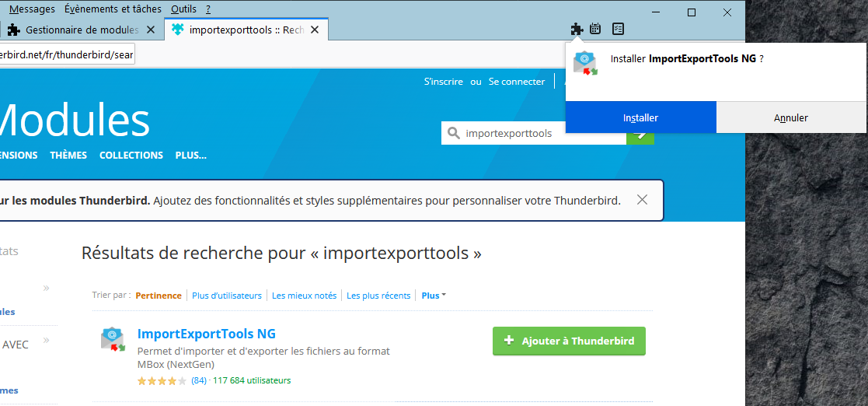
Task: Click the add-ons puzzle icon in toolbar
Action: (577, 29)
